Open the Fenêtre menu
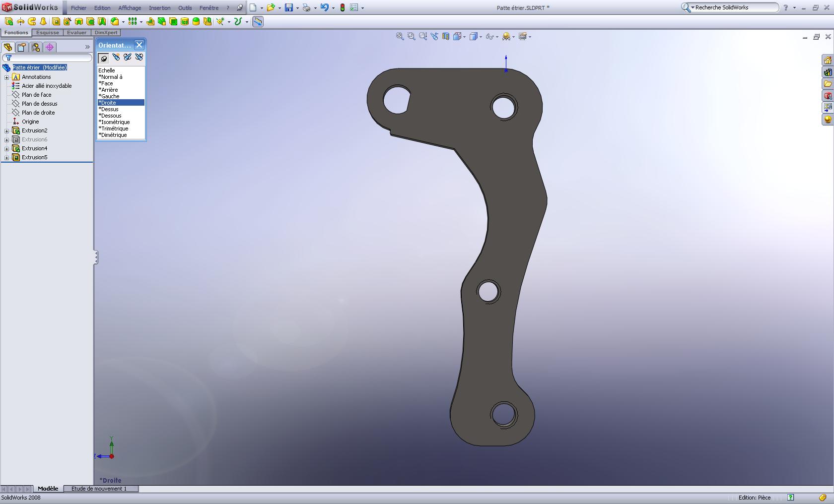Viewport: 834px width, 504px height. pyautogui.click(x=209, y=8)
